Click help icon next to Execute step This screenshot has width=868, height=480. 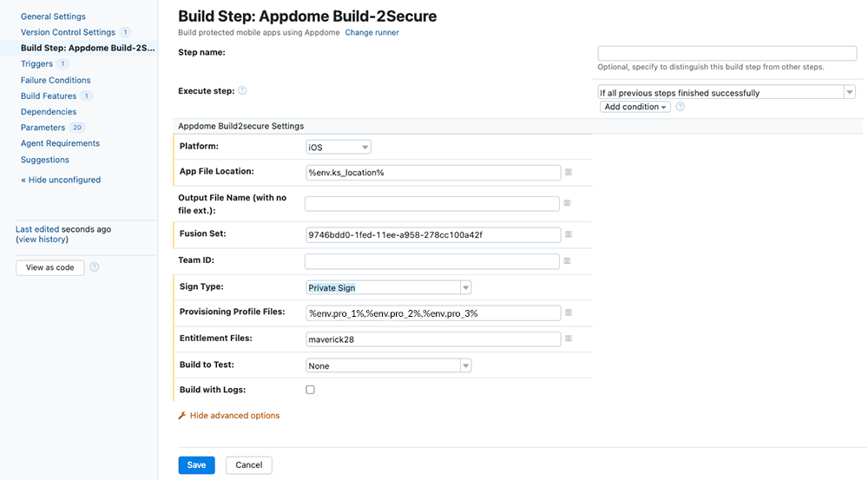pyautogui.click(x=242, y=90)
